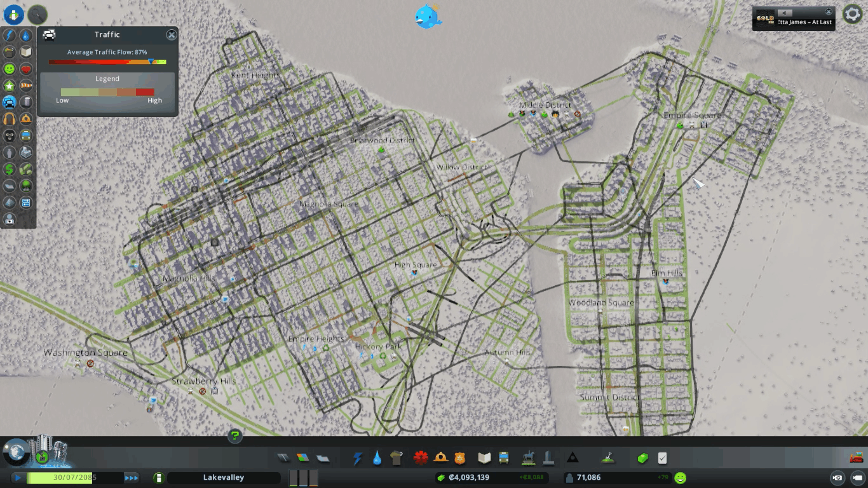Open the Economy money panel
Screen dimensions: 868x488
tap(642, 457)
